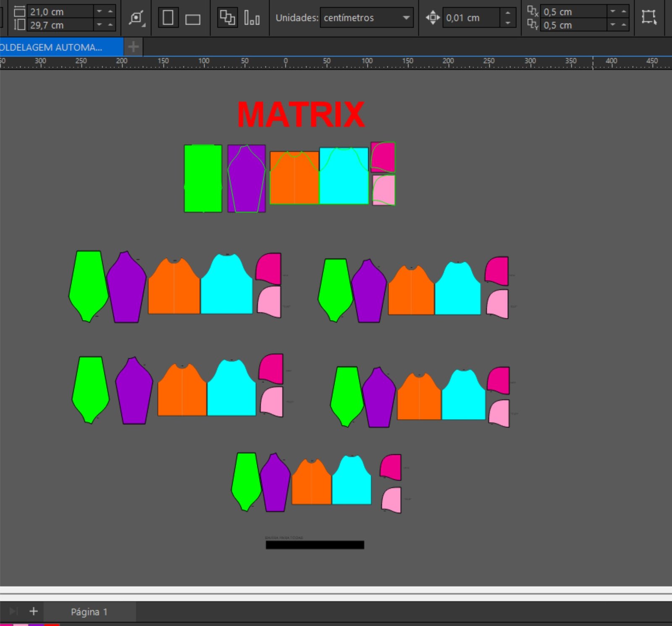Click the nudge distance icon

pos(433,18)
